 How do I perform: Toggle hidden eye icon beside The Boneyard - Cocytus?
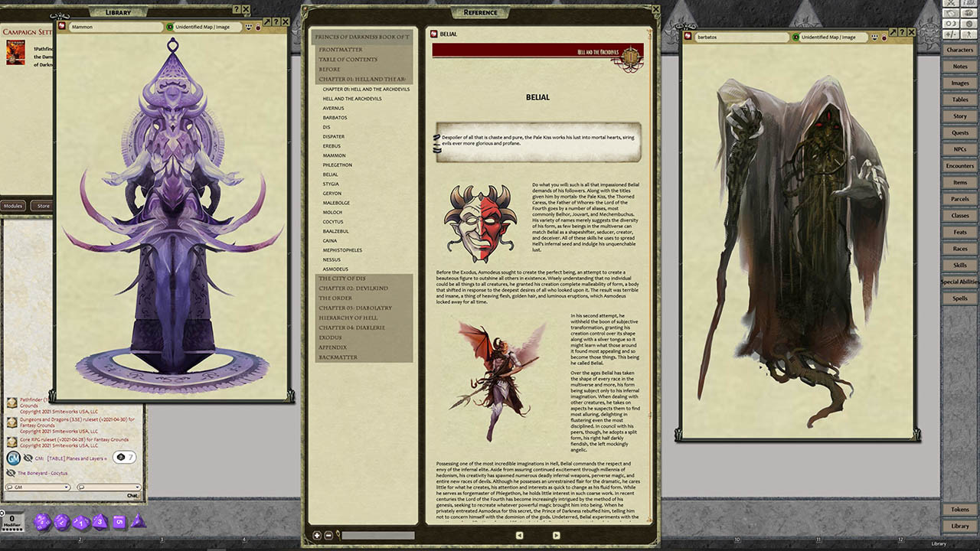11,473
